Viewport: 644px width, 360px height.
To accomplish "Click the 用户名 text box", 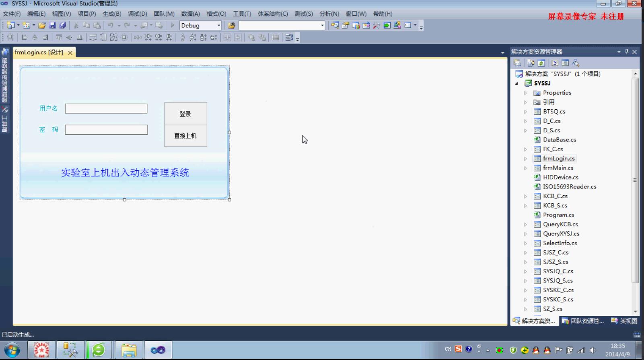I will coord(106,108).
